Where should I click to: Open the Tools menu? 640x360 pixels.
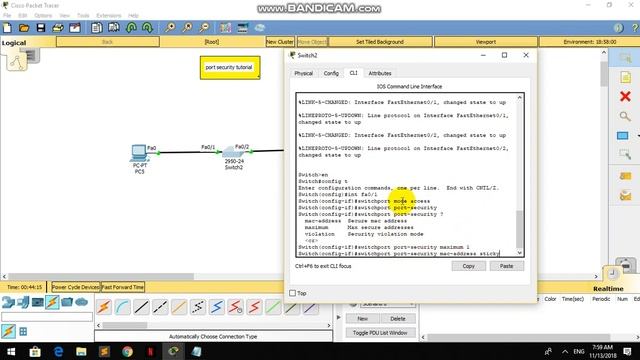pos(83,16)
